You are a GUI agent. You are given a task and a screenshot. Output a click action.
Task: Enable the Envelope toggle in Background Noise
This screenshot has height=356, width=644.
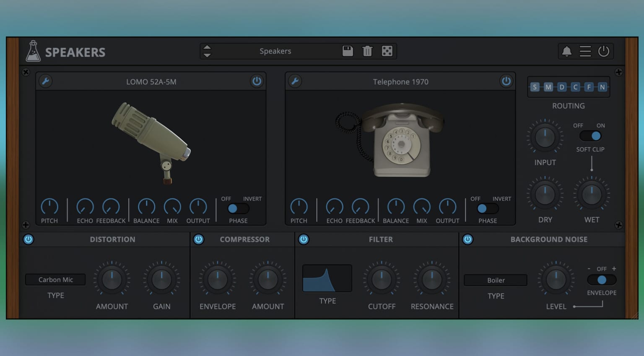coord(602,280)
